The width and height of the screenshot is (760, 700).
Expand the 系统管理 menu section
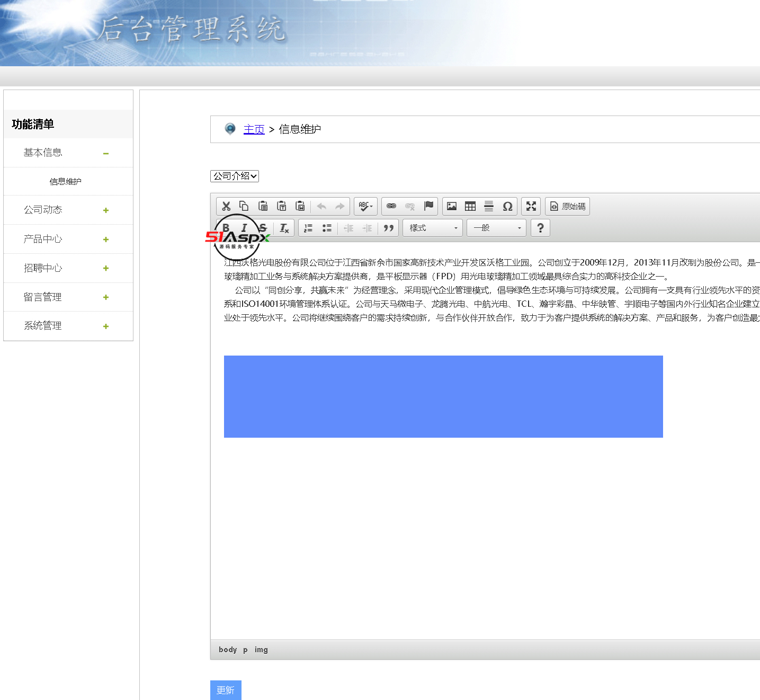68,326
